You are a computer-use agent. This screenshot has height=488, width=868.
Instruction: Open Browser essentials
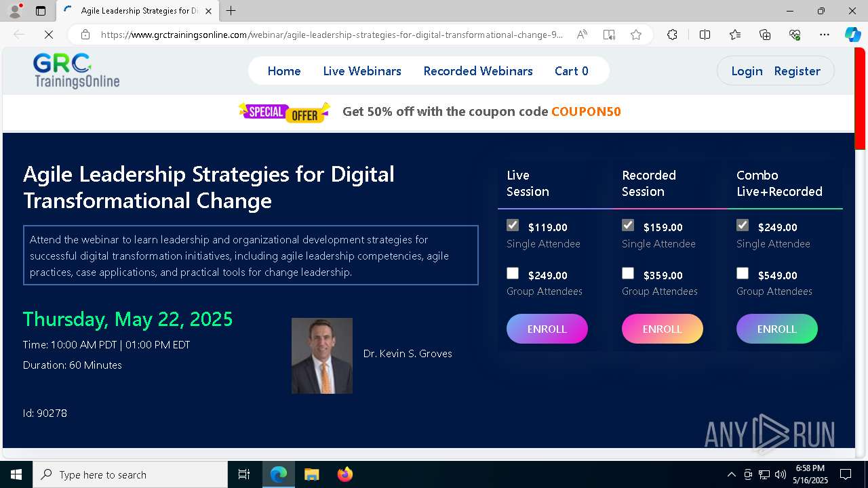tap(795, 35)
